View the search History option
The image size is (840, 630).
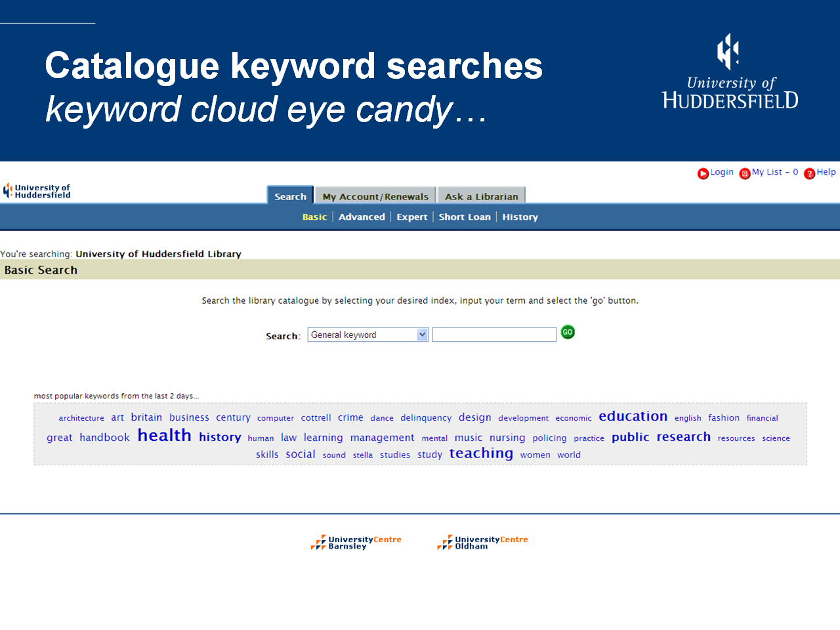pos(520,217)
